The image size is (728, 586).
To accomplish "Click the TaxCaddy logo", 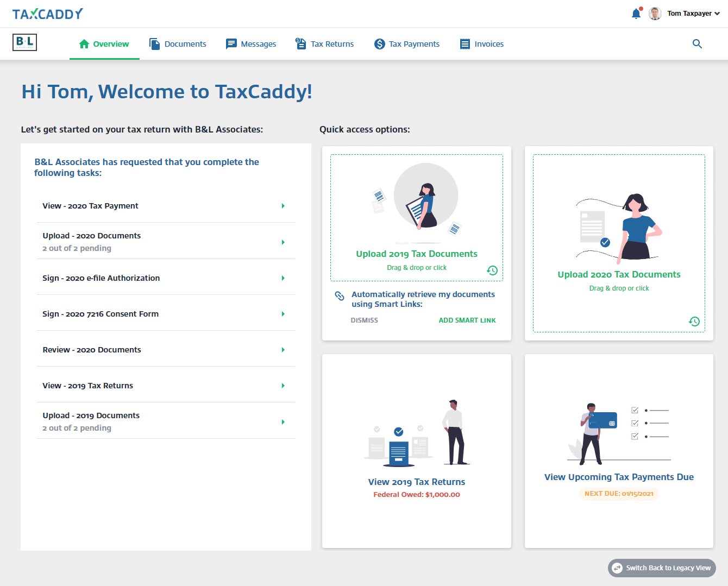I will coord(48,14).
